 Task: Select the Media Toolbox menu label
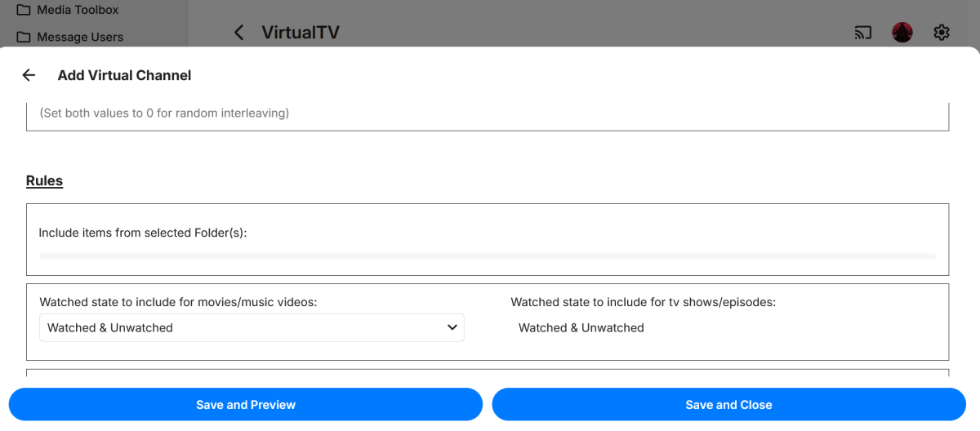tap(78, 11)
